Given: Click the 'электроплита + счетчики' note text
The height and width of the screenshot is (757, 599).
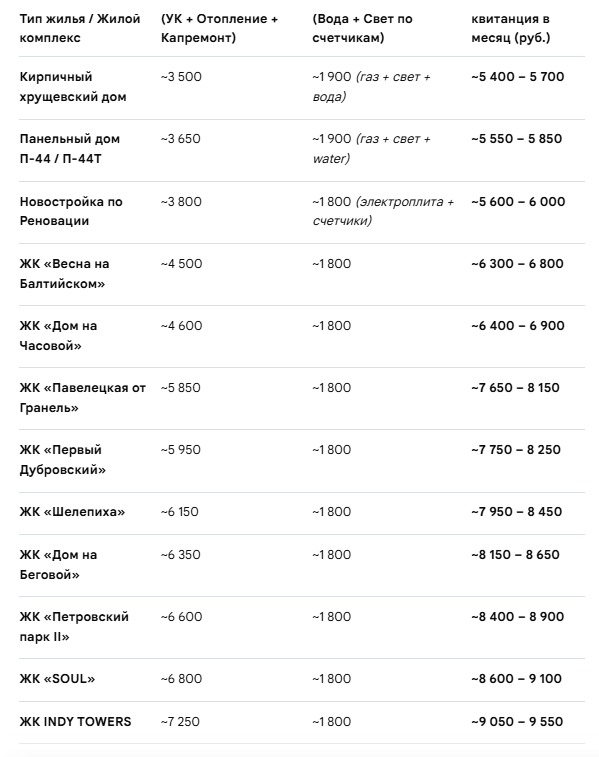Looking at the screenshot, I should (383, 211).
